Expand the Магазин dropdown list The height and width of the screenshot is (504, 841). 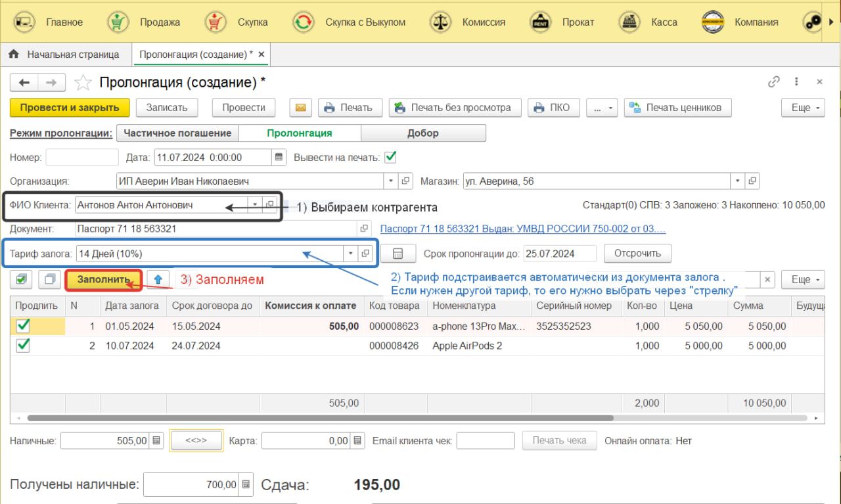(x=739, y=181)
